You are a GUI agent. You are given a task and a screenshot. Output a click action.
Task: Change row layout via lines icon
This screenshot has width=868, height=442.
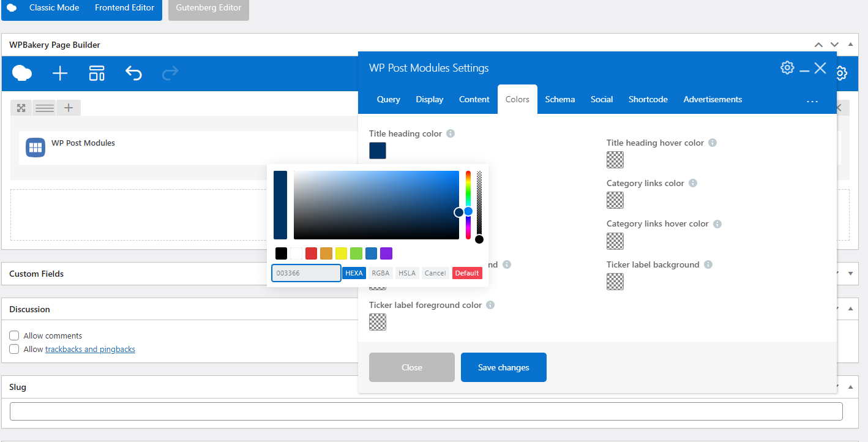(x=45, y=108)
